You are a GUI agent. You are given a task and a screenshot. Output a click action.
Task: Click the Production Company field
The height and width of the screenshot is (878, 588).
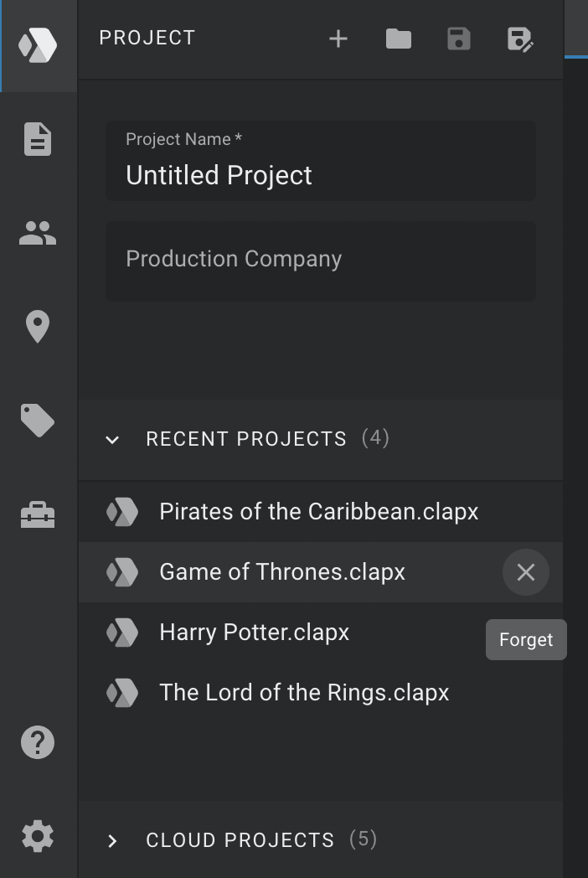(x=320, y=261)
